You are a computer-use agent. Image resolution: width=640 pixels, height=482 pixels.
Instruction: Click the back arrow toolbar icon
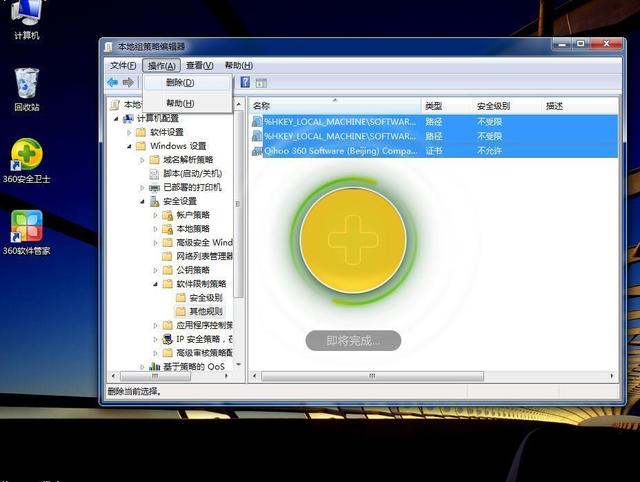(x=112, y=82)
